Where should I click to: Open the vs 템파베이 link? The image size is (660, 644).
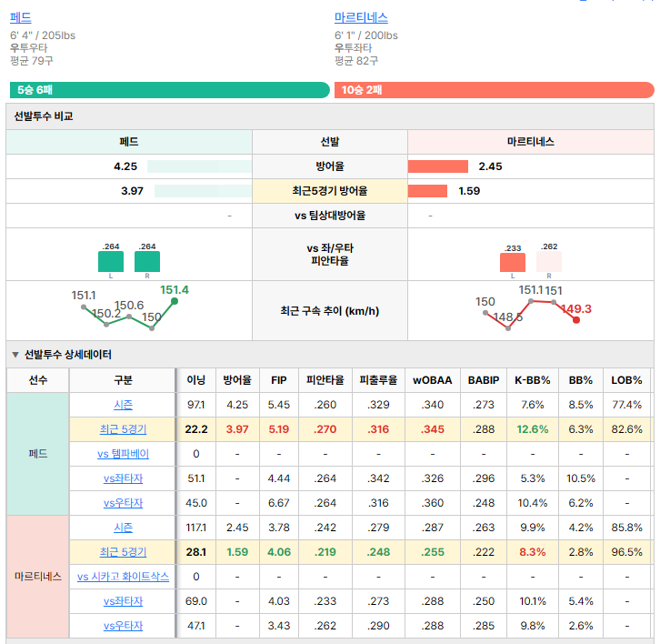point(123,454)
